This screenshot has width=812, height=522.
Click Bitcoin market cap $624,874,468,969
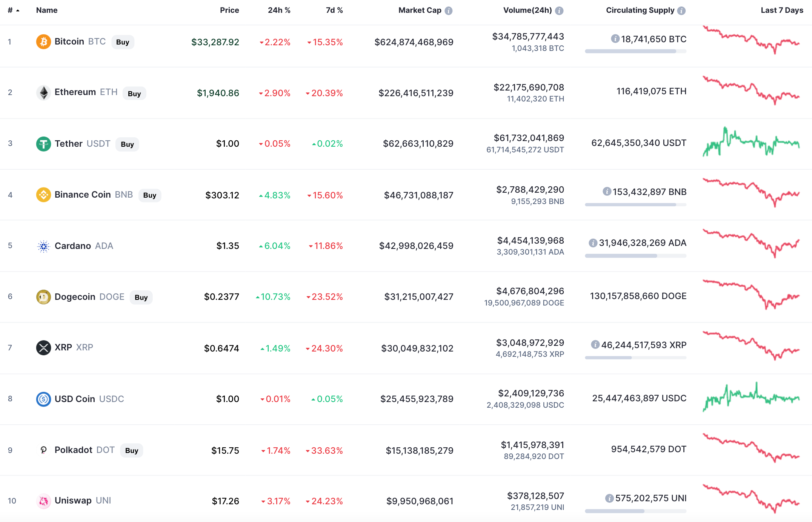tap(414, 42)
